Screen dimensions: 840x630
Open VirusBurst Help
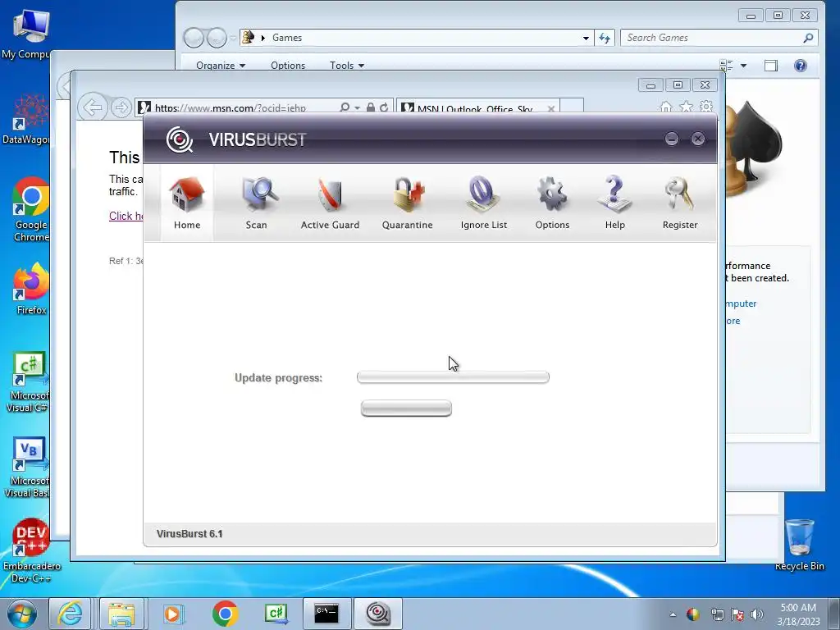click(615, 203)
